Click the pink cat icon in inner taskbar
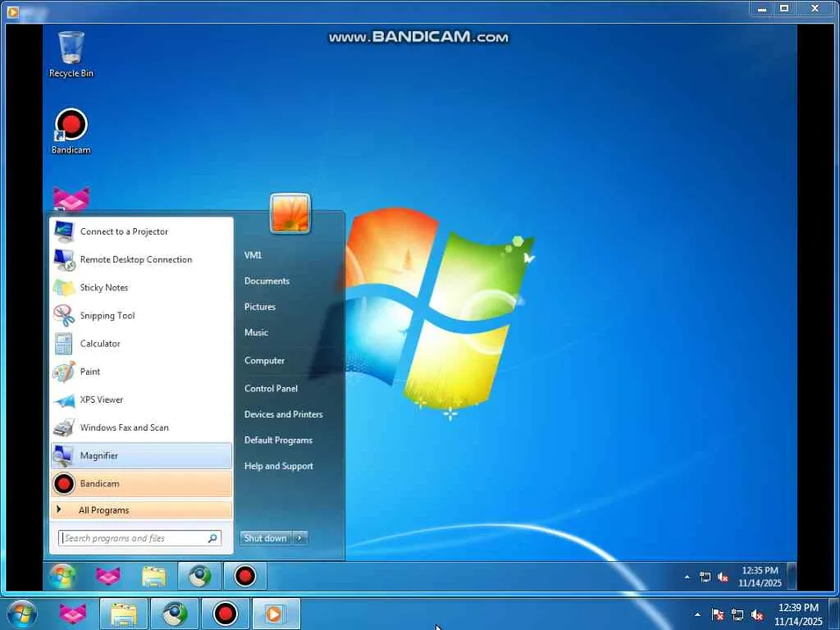Viewport: 840px width, 630px height. tap(108, 577)
